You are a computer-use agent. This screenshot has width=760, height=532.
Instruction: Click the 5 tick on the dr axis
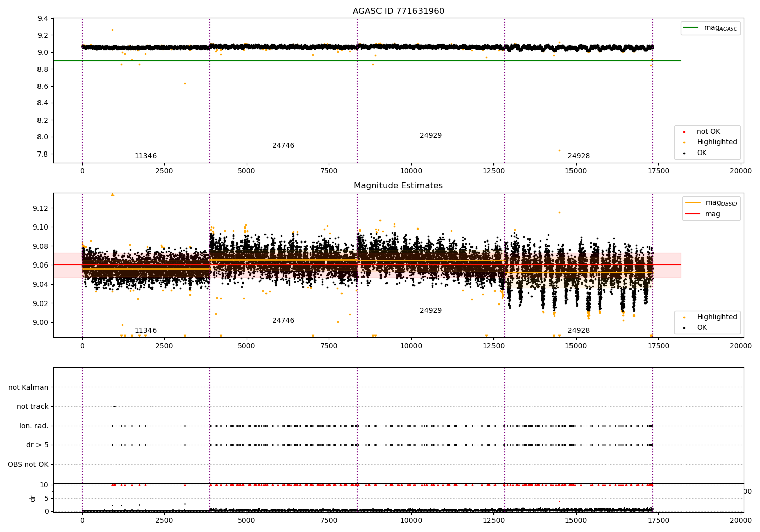(x=46, y=499)
